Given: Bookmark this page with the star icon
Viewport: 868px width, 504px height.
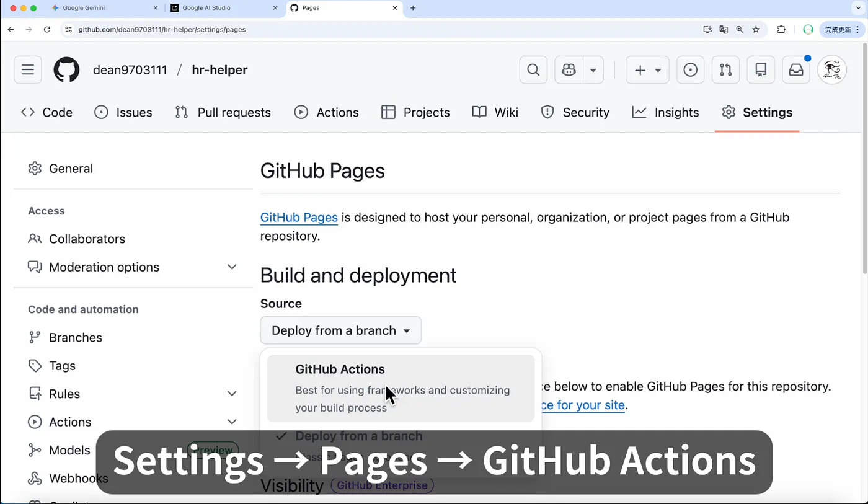Looking at the screenshot, I should tap(756, 29).
